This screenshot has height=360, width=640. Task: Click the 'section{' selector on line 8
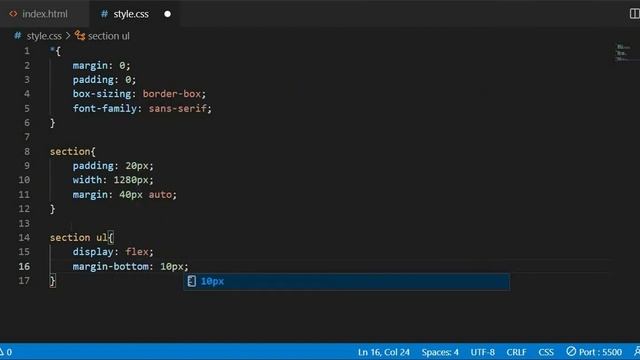73,151
